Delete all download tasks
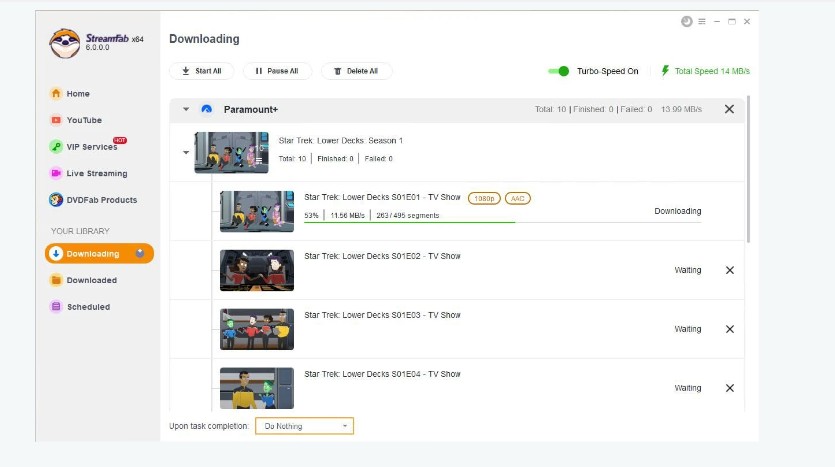835x467 pixels. [356, 71]
